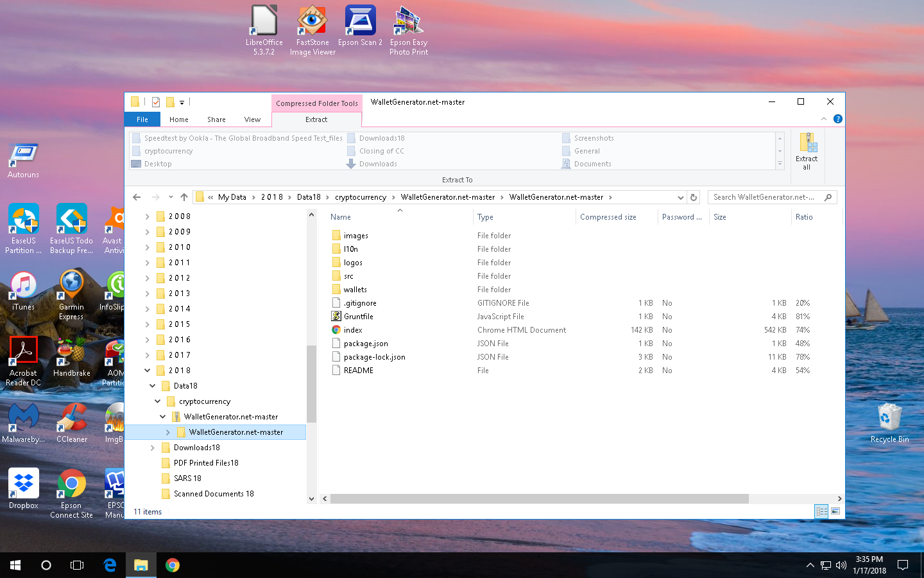Viewport: 924px width, 578px height.
Task: Open Help with the blue question mark icon
Action: 837,118
